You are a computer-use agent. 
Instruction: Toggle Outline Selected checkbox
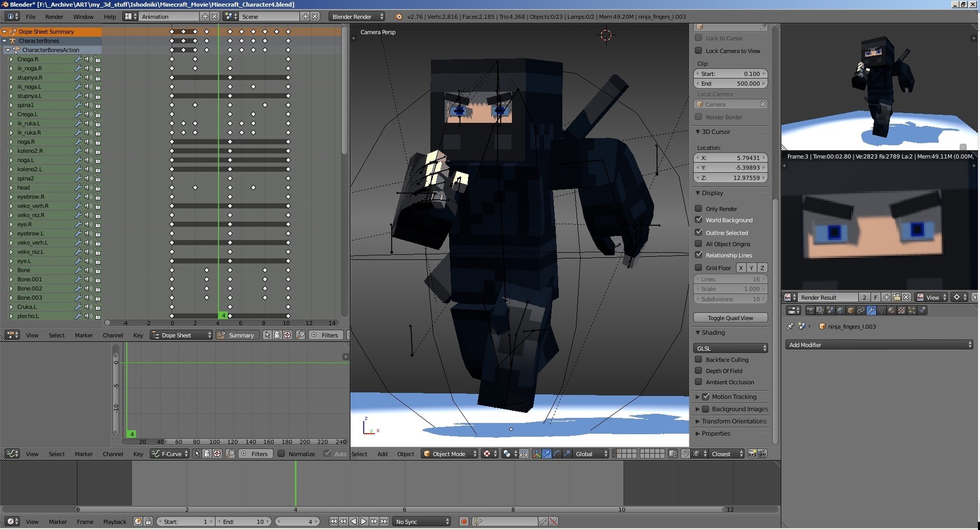(x=698, y=232)
